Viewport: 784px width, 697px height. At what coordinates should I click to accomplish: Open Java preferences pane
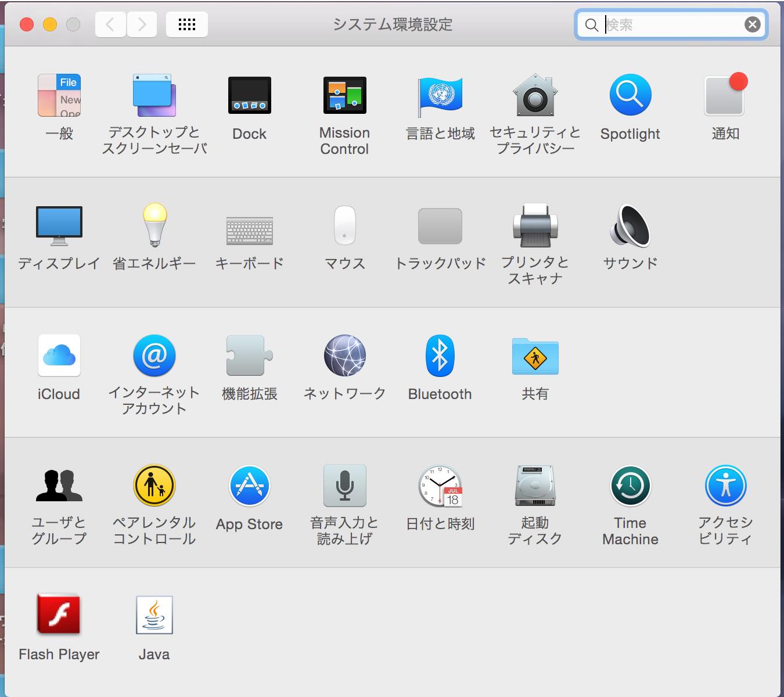click(154, 615)
